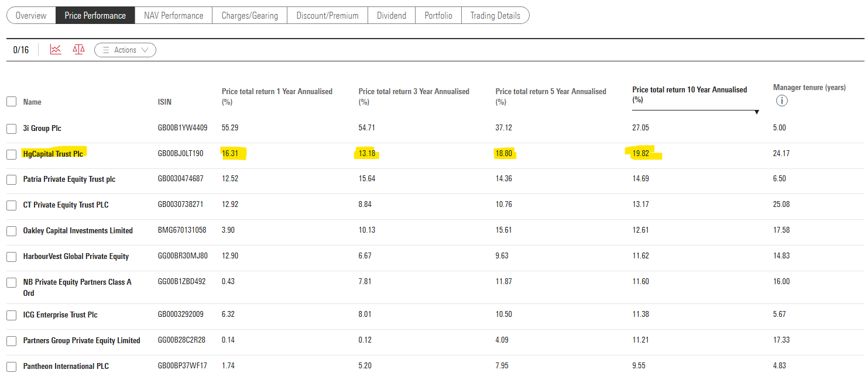Click the ICG Enterprise Trust Plc link

point(60,315)
